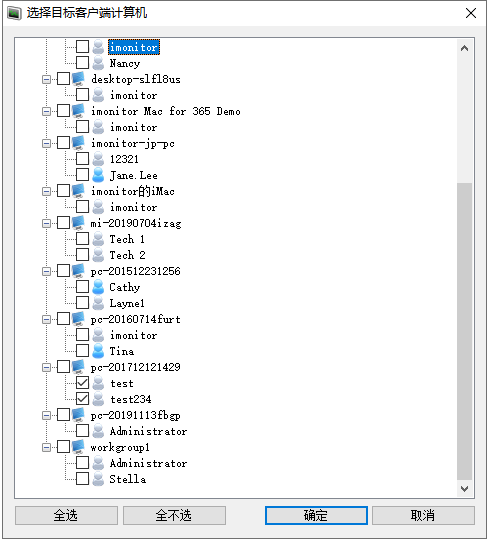This screenshot has height=541, width=489.
Task: Click the computer icon for desktop-slfl8us
Action: click(79, 79)
